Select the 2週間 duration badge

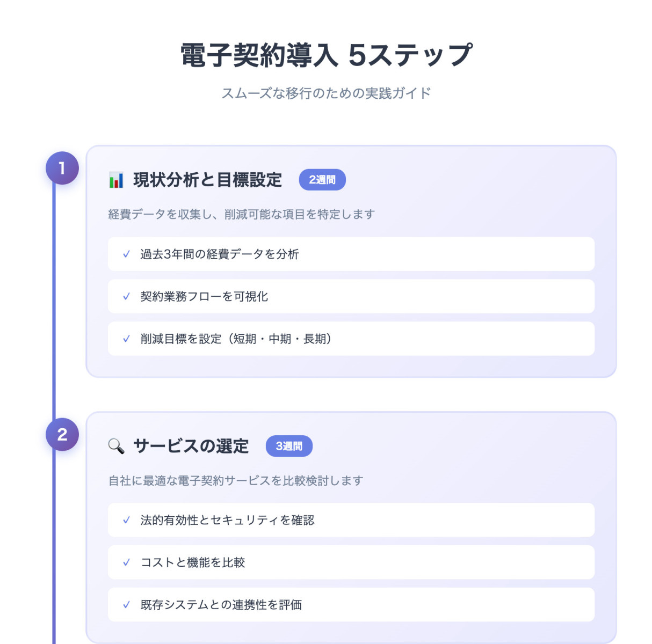coord(322,180)
